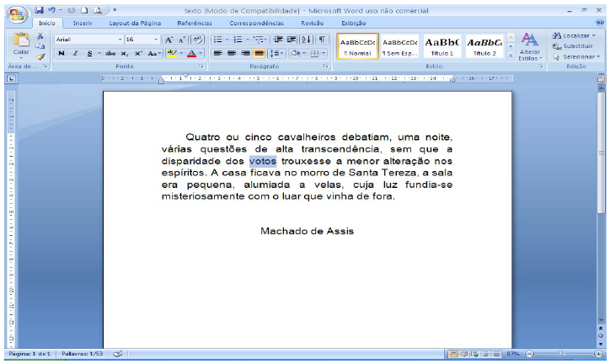Click Decrease Indent icon
The image size is (610, 364).
pos(278,40)
